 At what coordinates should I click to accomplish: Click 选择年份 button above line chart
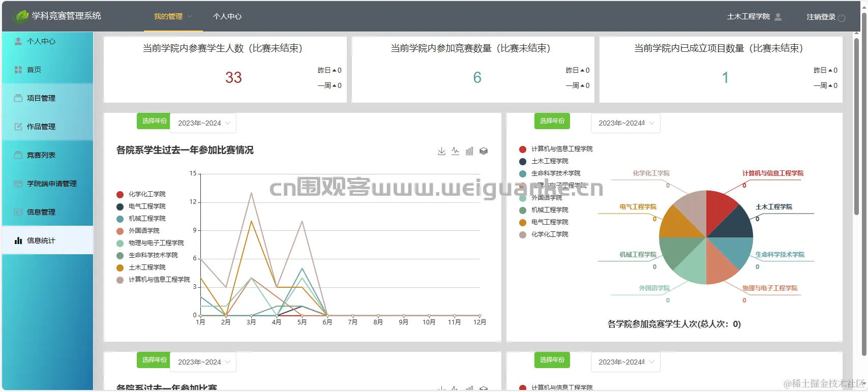(x=154, y=121)
